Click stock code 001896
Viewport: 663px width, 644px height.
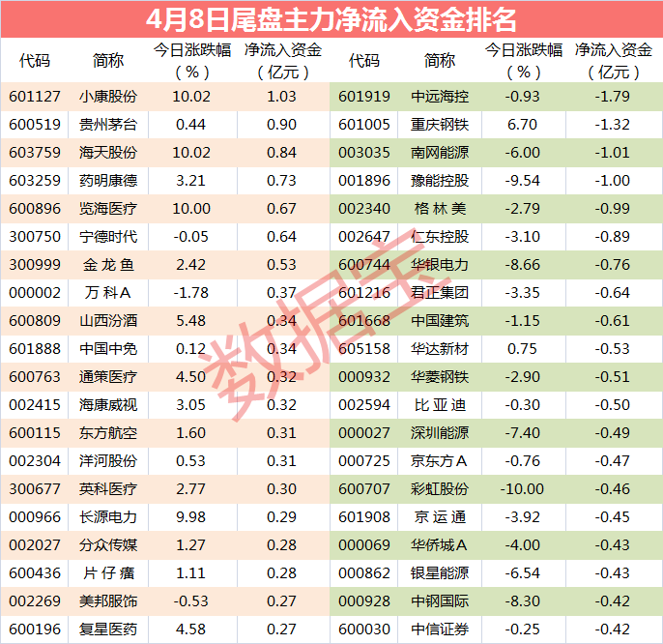point(364,181)
